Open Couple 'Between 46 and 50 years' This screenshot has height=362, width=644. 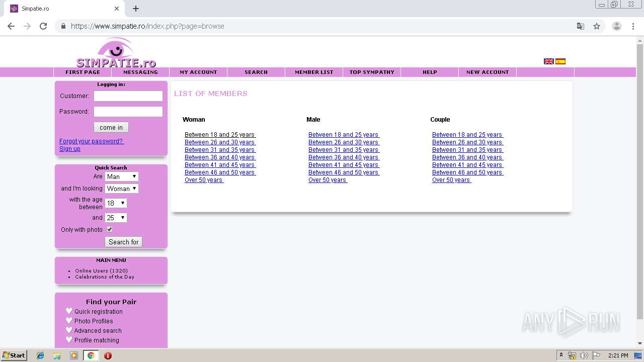[467, 172]
